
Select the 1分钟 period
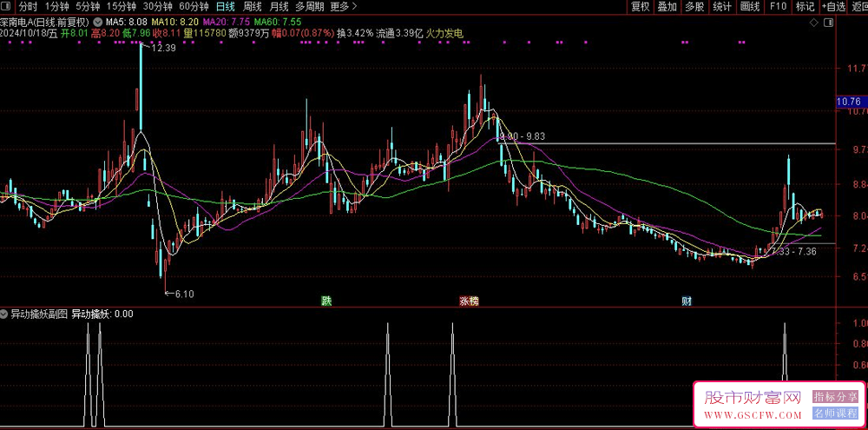pos(56,7)
